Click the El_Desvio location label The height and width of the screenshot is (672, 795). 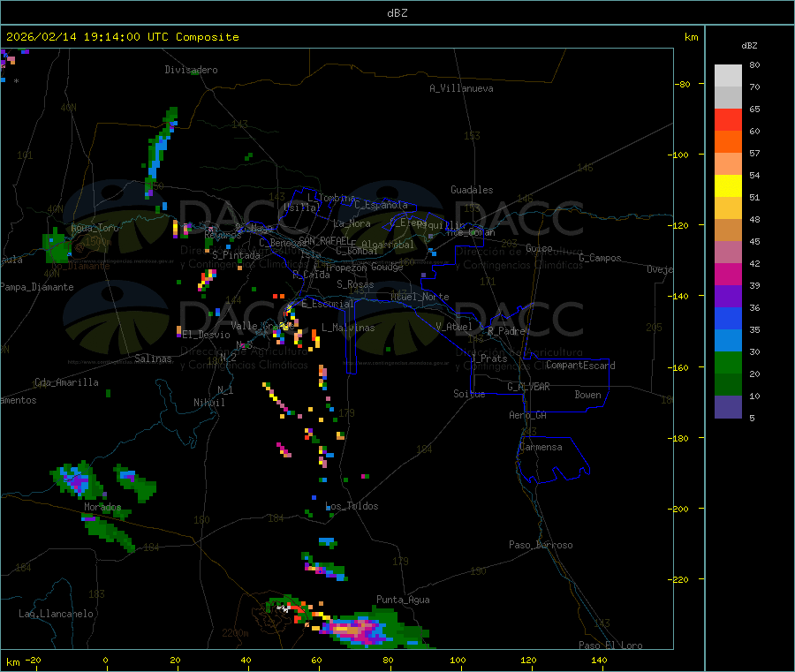[x=207, y=335]
